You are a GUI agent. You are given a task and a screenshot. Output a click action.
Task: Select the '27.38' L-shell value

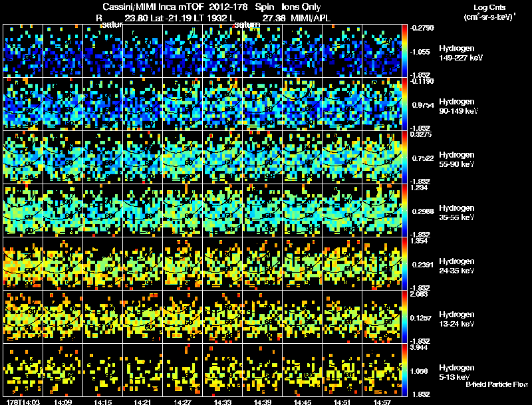[x=274, y=18]
